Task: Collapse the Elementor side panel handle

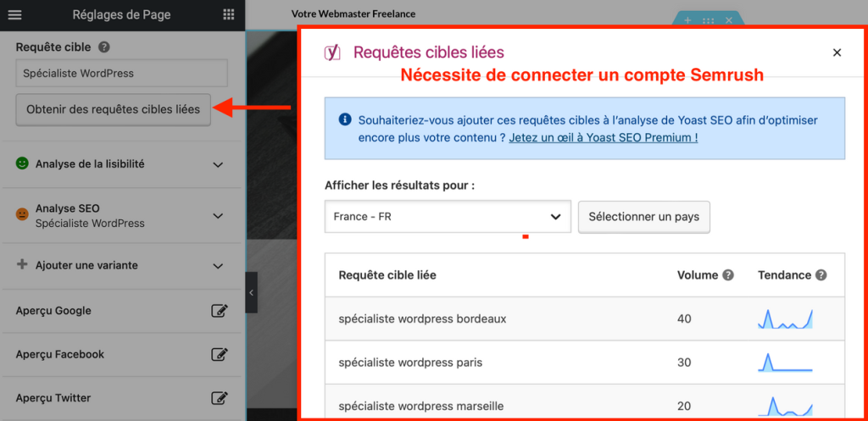Action: click(x=251, y=293)
